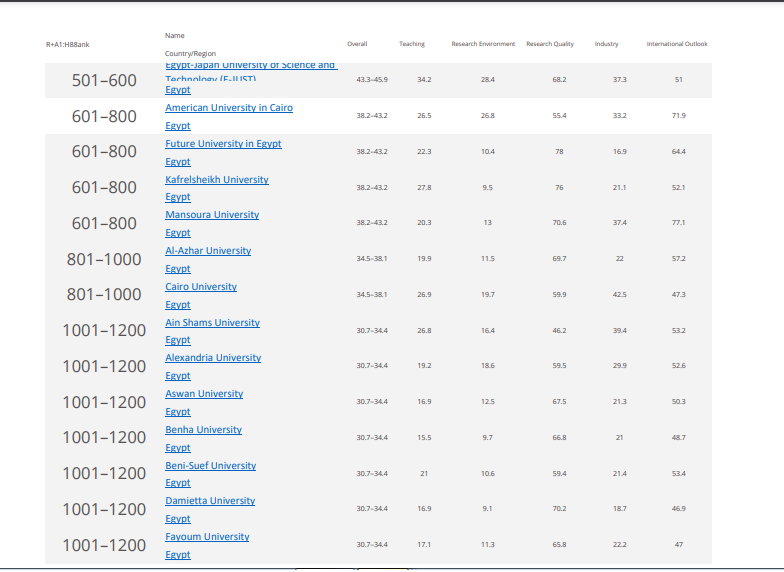The height and width of the screenshot is (572, 784).
Task: Open the Damietta University link
Action: (x=210, y=501)
